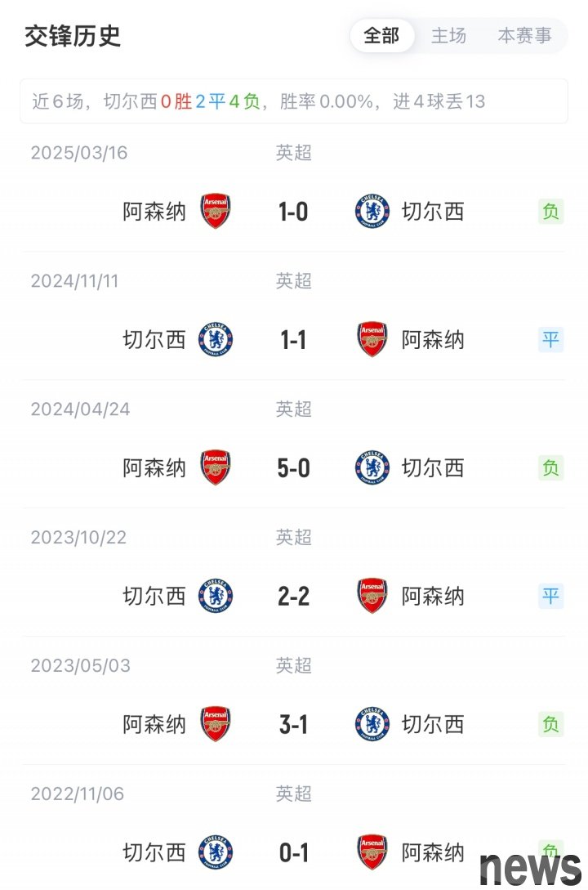Click Arsenal crest in 5-0 match

click(216, 467)
